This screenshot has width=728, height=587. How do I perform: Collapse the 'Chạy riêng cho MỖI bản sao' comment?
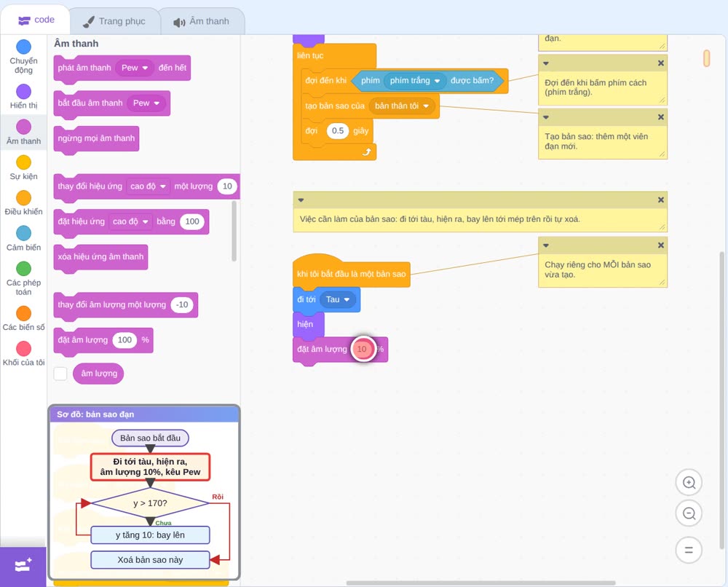(546, 245)
